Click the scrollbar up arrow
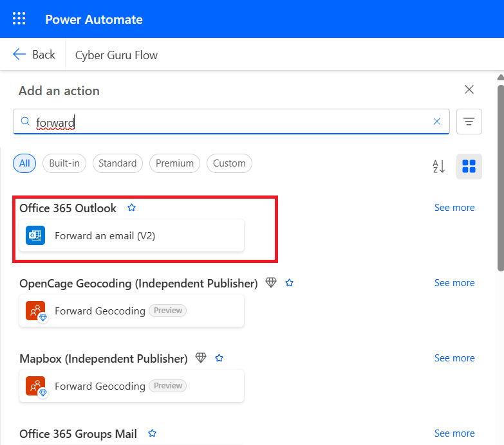This screenshot has height=445, width=504. [x=501, y=77]
